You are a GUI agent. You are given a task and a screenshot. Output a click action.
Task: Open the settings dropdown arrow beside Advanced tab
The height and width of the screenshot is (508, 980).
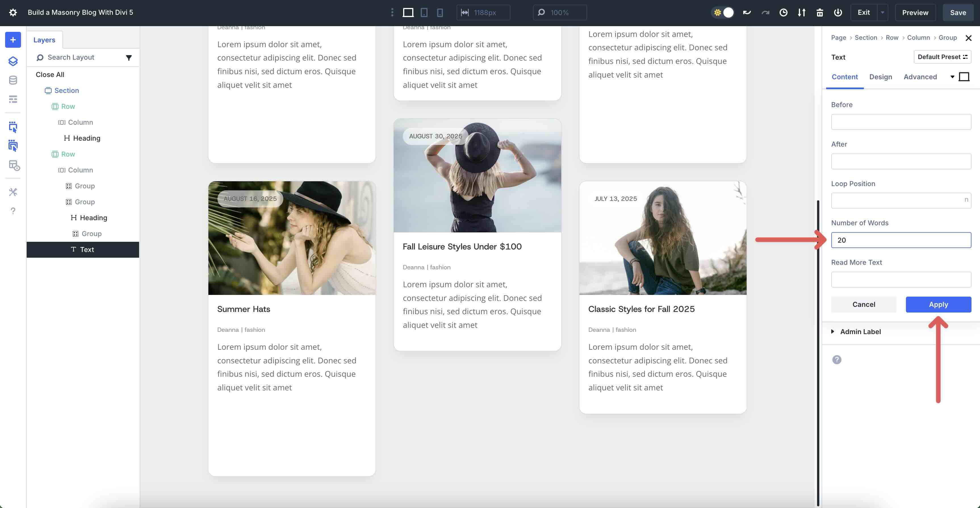952,76
